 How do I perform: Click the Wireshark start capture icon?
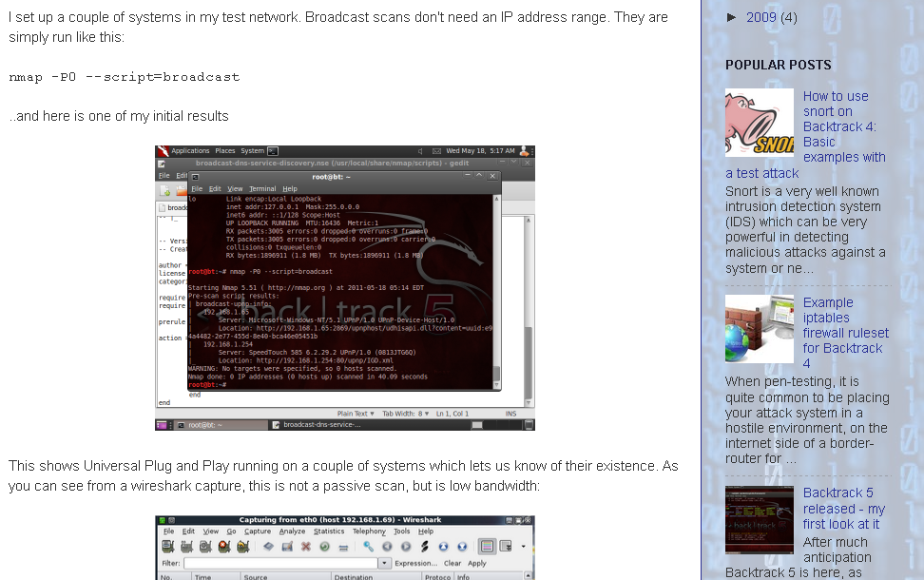click(205, 547)
